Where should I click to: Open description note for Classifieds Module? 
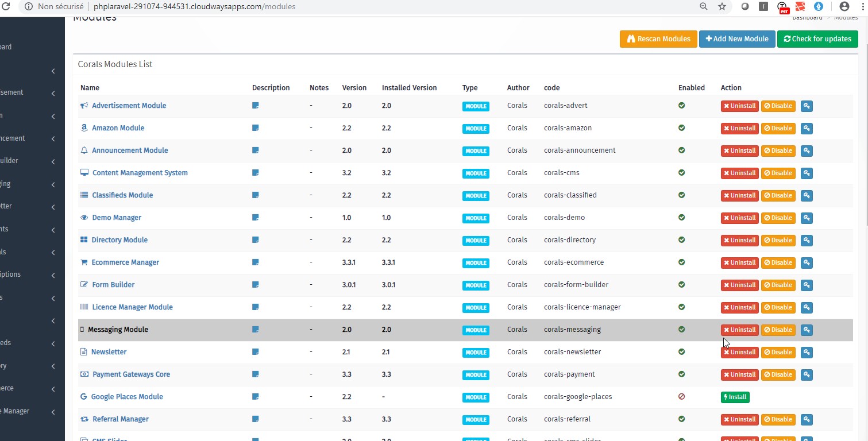click(x=256, y=195)
